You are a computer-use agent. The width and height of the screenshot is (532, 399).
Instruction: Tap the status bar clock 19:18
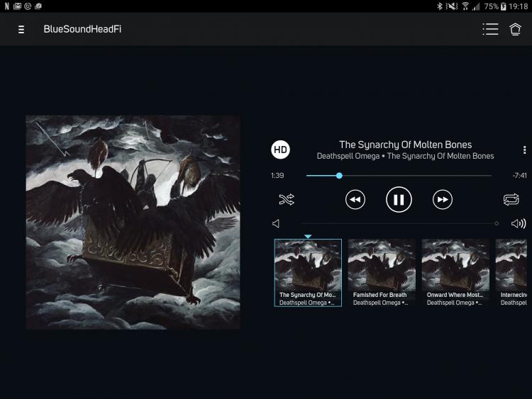(518, 6)
